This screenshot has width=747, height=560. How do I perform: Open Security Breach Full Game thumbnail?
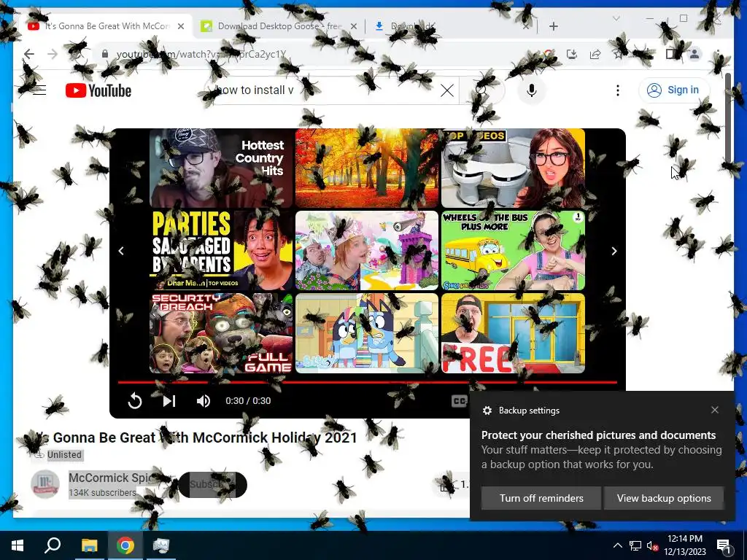(x=221, y=332)
